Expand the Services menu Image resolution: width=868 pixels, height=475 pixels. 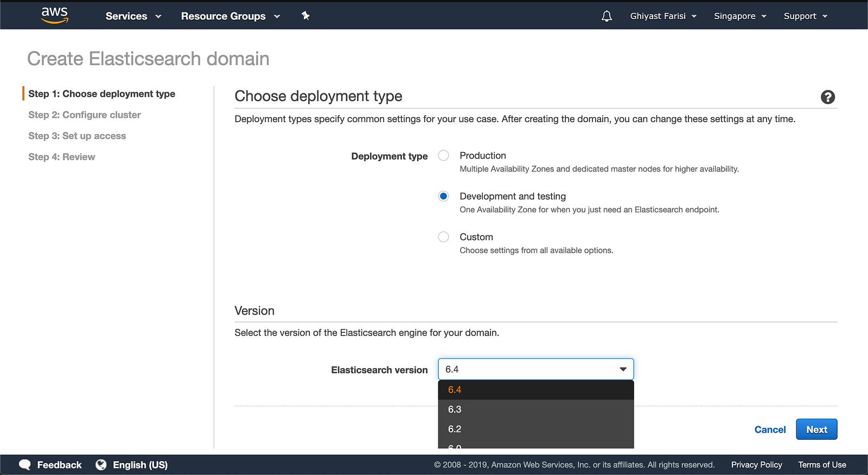click(133, 16)
